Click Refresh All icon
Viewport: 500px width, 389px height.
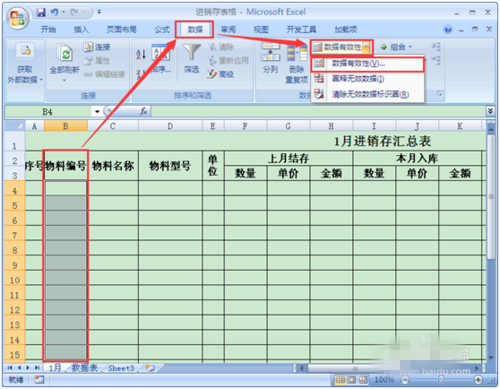(65, 53)
